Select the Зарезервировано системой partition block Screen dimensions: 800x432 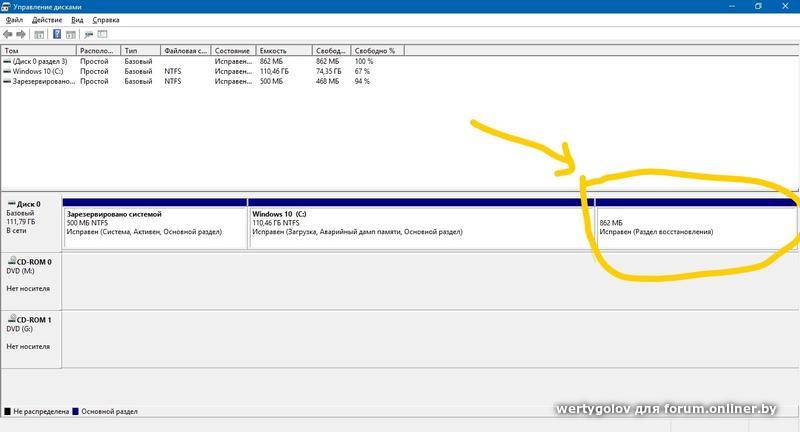pos(155,223)
